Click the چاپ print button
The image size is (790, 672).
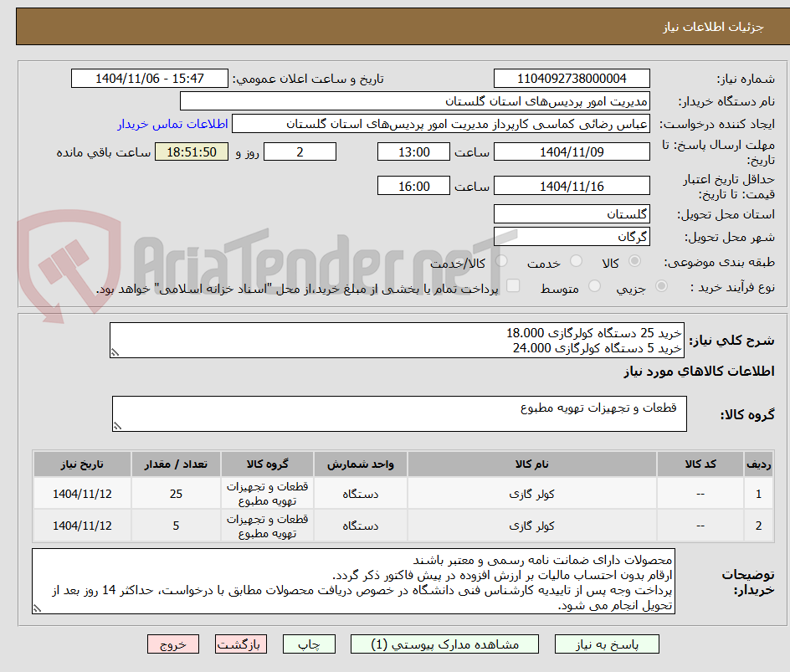[309, 644]
